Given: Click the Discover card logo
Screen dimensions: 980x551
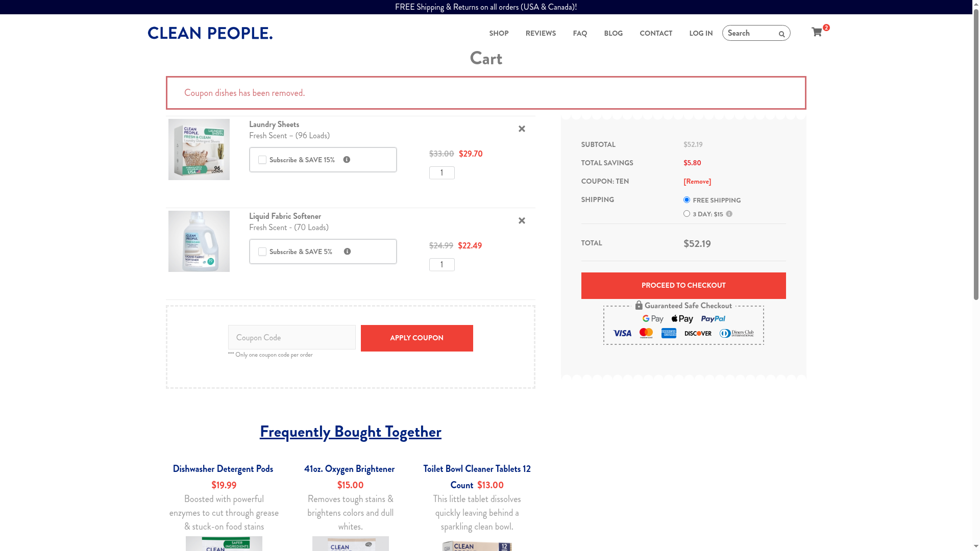Looking at the screenshot, I should point(698,334).
